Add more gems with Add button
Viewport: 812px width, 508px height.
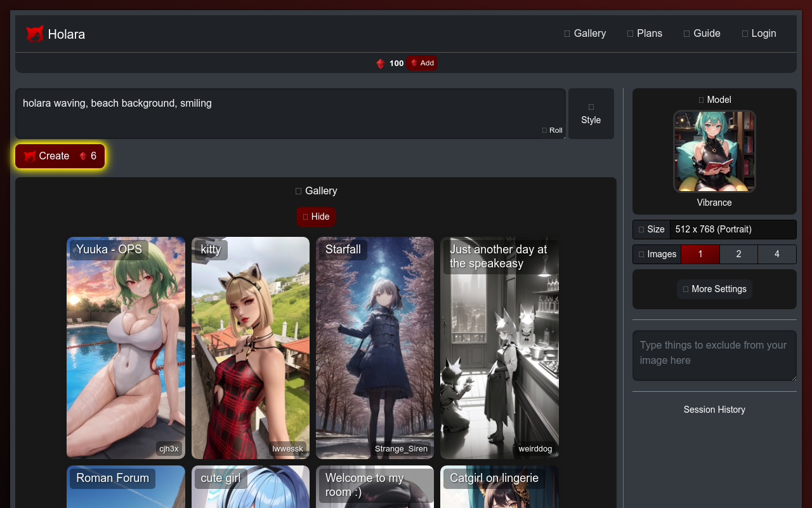[x=422, y=63]
